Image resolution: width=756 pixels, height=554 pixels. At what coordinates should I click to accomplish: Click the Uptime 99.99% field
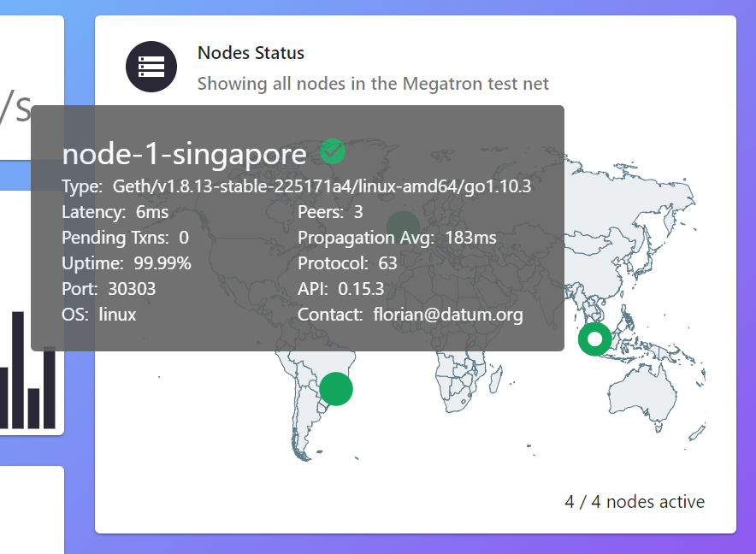[127, 263]
